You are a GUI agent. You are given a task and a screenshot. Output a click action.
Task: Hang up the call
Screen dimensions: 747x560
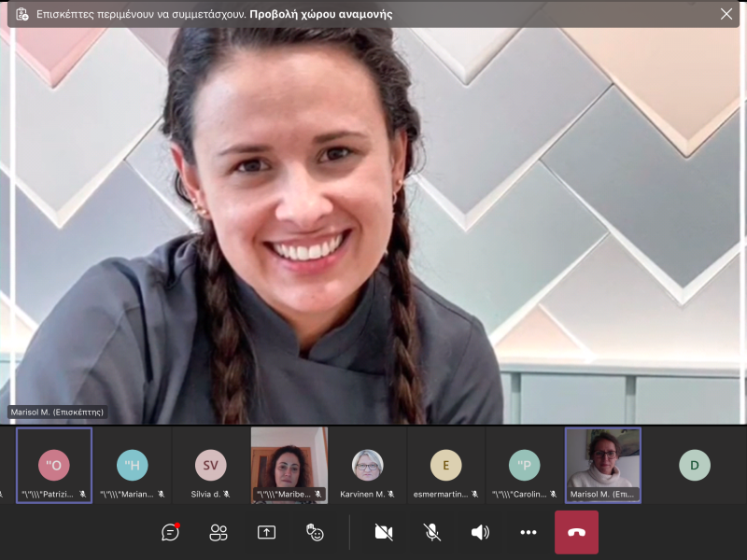point(576,532)
